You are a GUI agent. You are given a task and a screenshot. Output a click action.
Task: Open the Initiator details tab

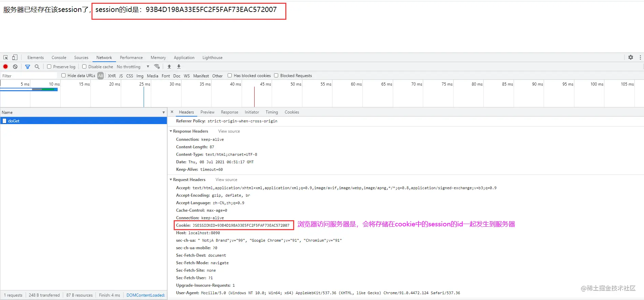coord(252,112)
